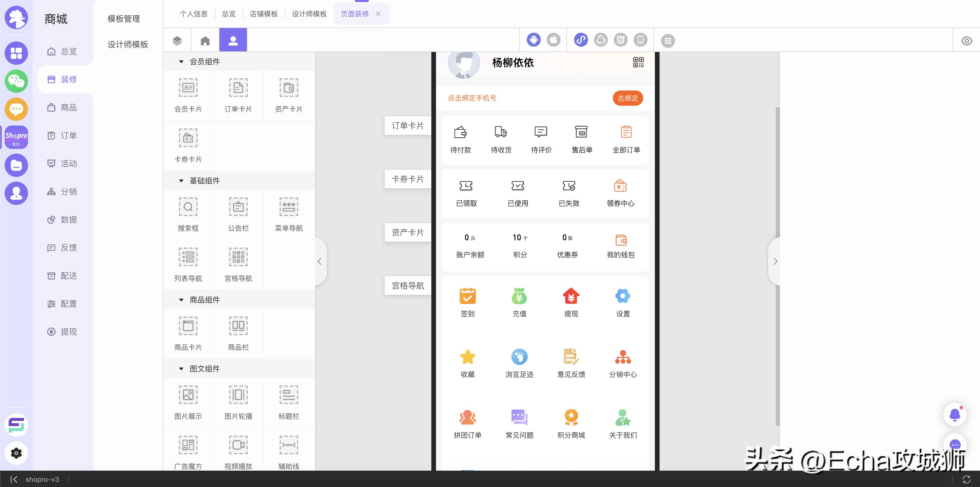Collapse the 基础组件 section
This screenshot has width=980, height=487.
(182, 181)
